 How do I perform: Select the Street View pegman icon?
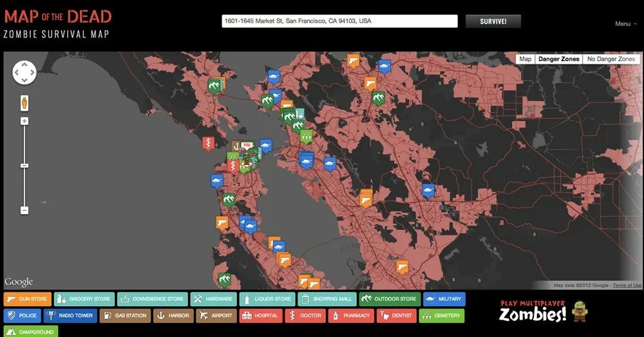pyautogui.click(x=24, y=103)
